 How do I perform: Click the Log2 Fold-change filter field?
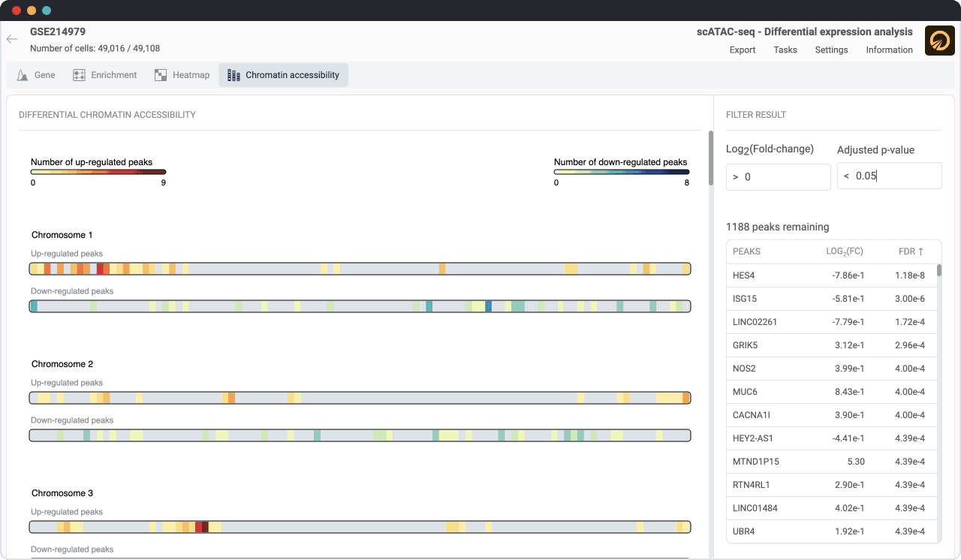[779, 177]
